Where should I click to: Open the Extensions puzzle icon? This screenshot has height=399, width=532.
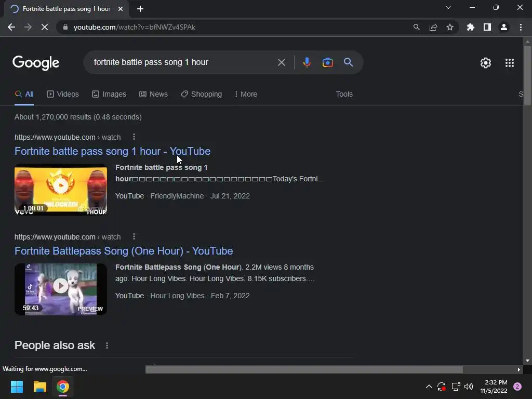tap(470, 27)
